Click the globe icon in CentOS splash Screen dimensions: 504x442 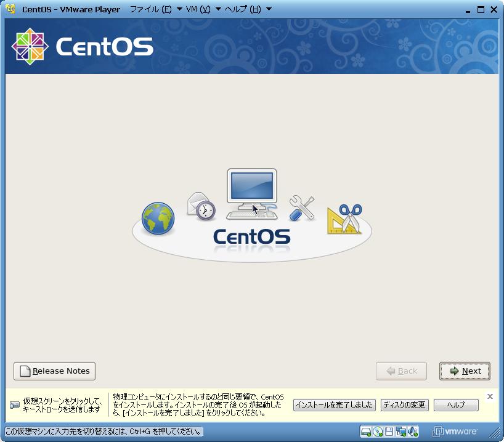(x=158, y=219)
